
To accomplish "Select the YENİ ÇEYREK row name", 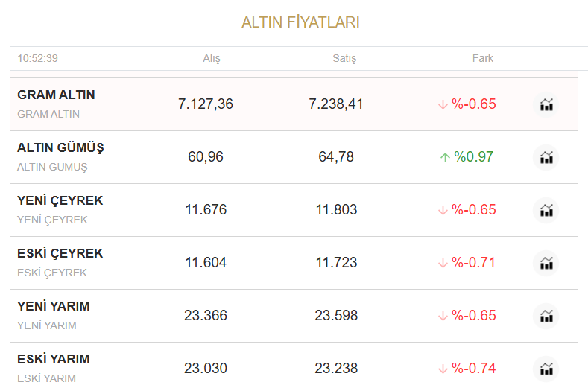I will pyautogui.click(x=60, y=201).
